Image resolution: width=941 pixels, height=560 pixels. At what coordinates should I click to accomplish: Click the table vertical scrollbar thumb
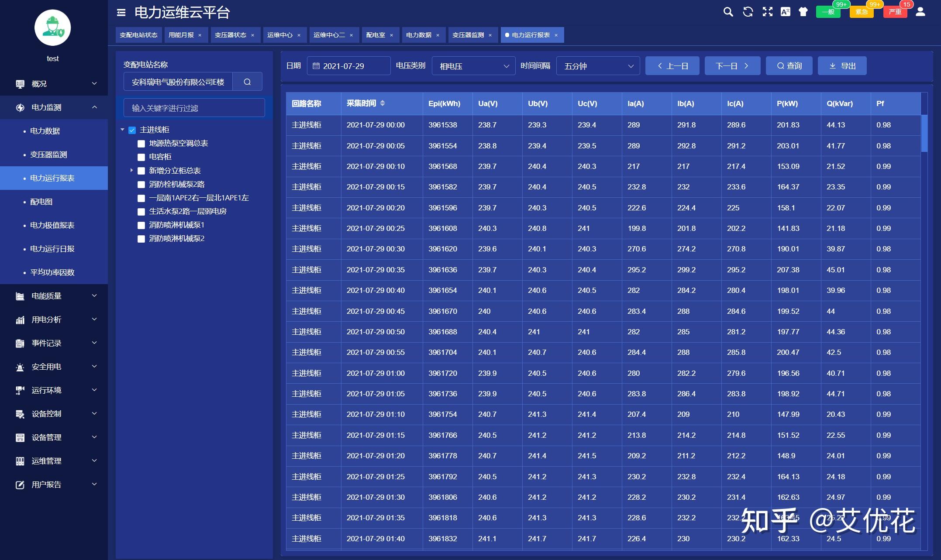[924, 134]
